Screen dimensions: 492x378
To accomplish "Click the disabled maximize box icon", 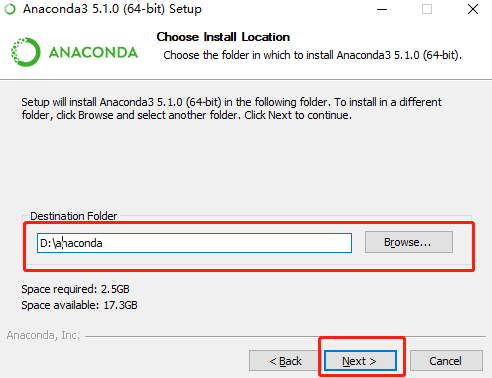I will click(x=427, y=9).
